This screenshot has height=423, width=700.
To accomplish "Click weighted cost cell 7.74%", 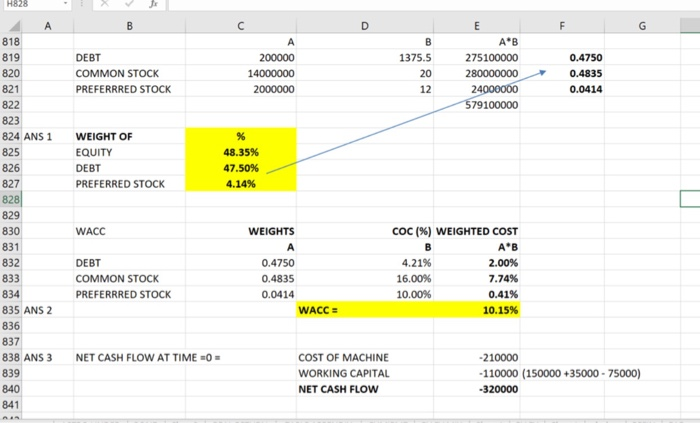I will 477,278.
